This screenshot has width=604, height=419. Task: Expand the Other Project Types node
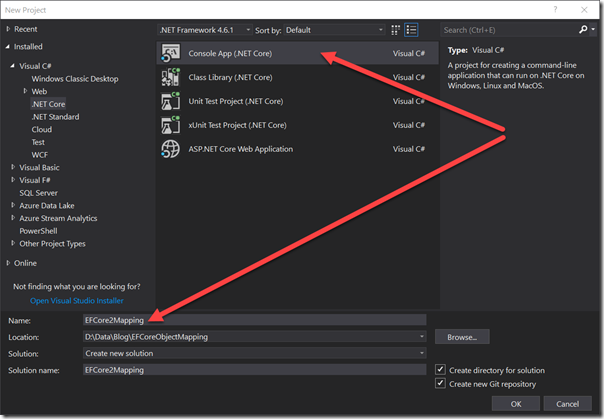(x=13, y=243)
